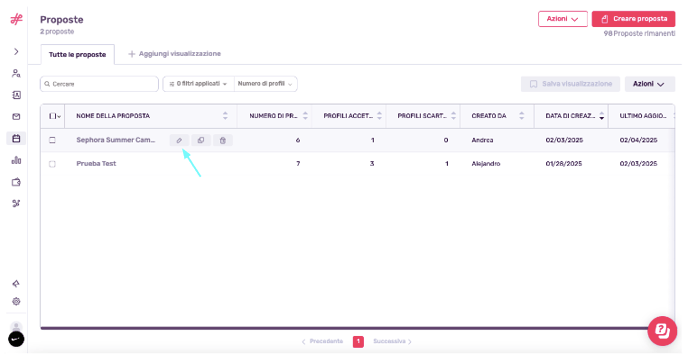This screenshot has height=363, width=688.
Task: Tick the Sephora Summer Cam... row checkbox
Action: (52, 140)
